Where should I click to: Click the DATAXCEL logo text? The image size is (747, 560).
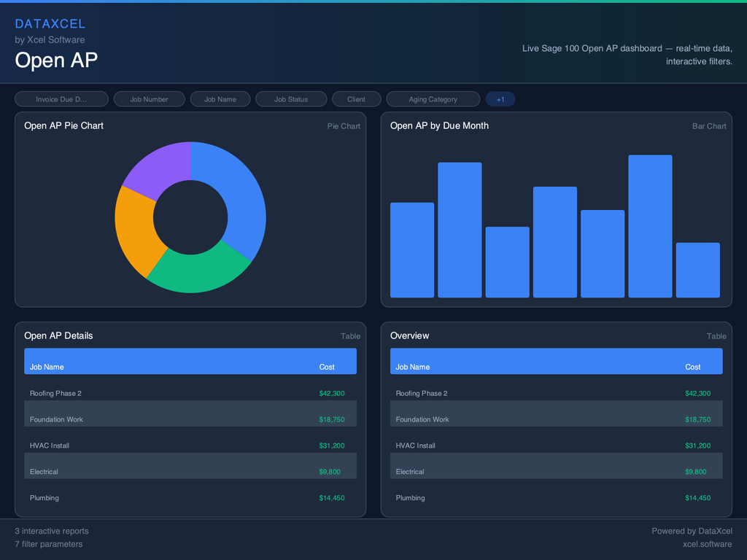pyautogui.click(x=50, y=24)
